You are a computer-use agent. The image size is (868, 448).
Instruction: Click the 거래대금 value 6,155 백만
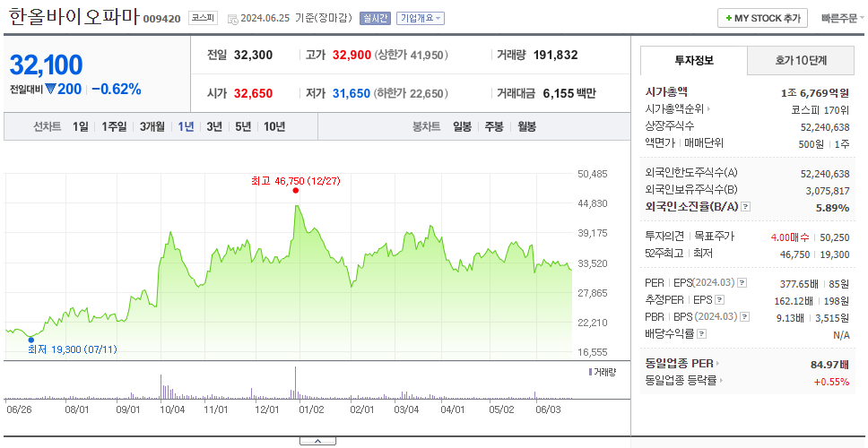coord(569,93)
